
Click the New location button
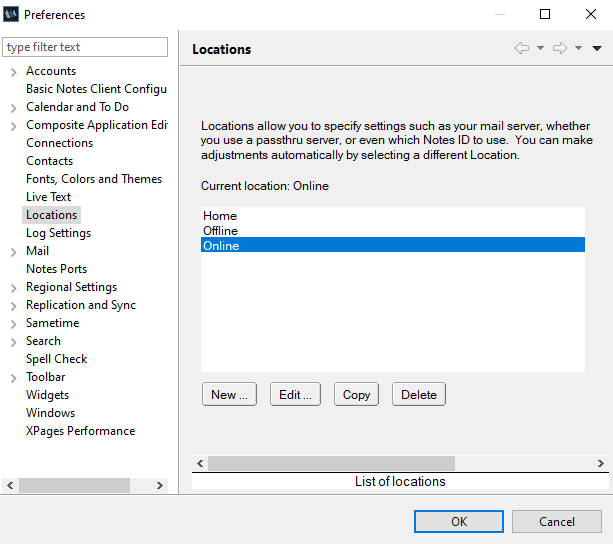[229, 395]
